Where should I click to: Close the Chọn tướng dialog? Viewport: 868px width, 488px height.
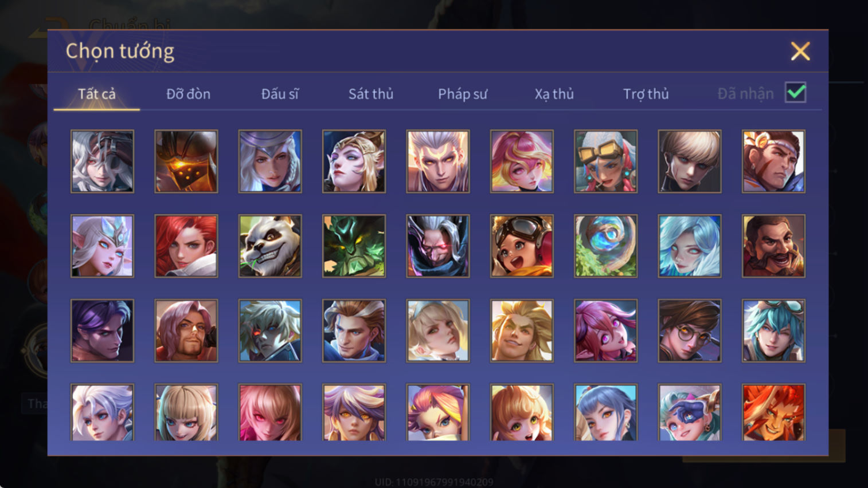(800, 52)
